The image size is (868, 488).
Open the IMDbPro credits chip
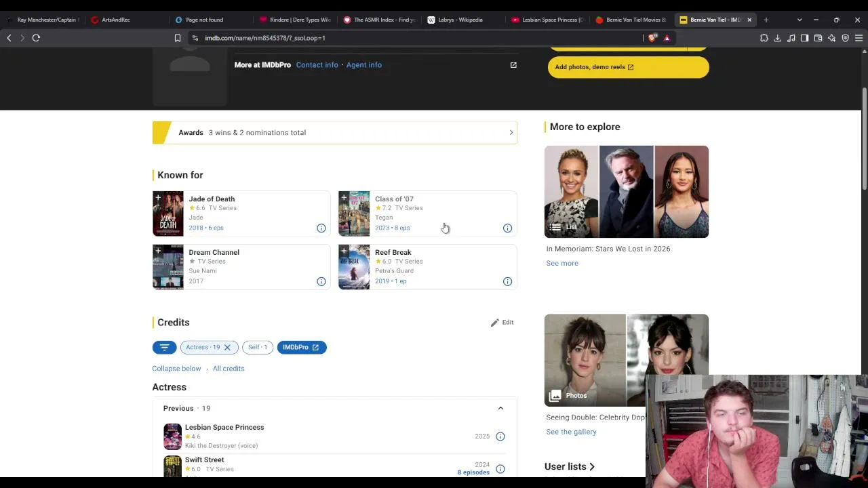[301, 347]
